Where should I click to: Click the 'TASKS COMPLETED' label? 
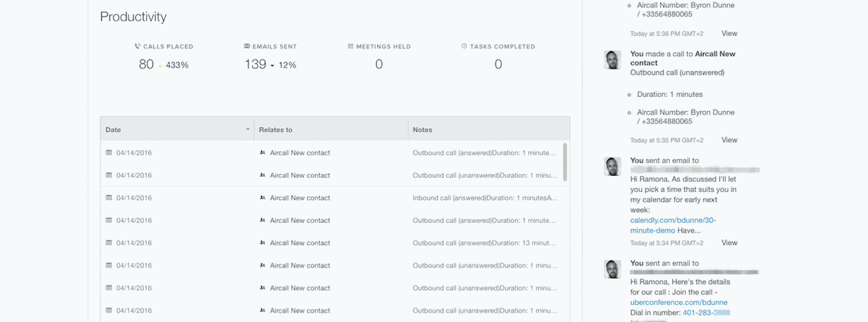[503, 47]
